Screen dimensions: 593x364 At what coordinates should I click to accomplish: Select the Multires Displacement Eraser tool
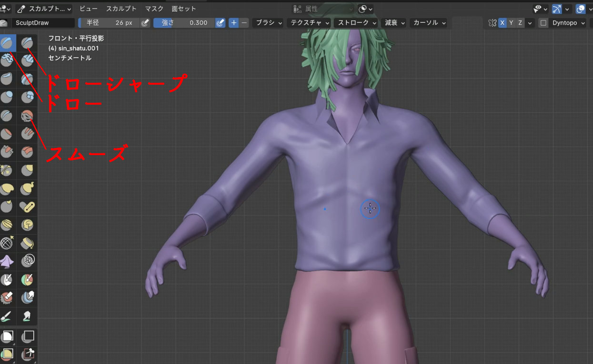tap(7, 298)
